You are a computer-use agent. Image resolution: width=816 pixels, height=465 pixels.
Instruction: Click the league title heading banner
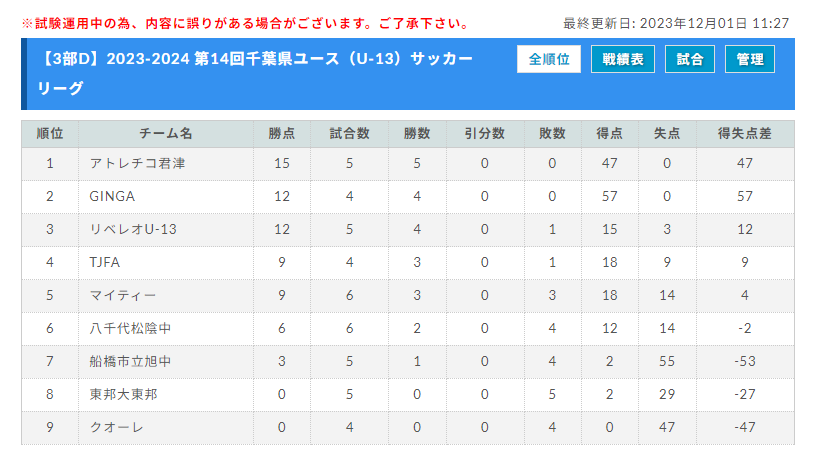[408, 73]
